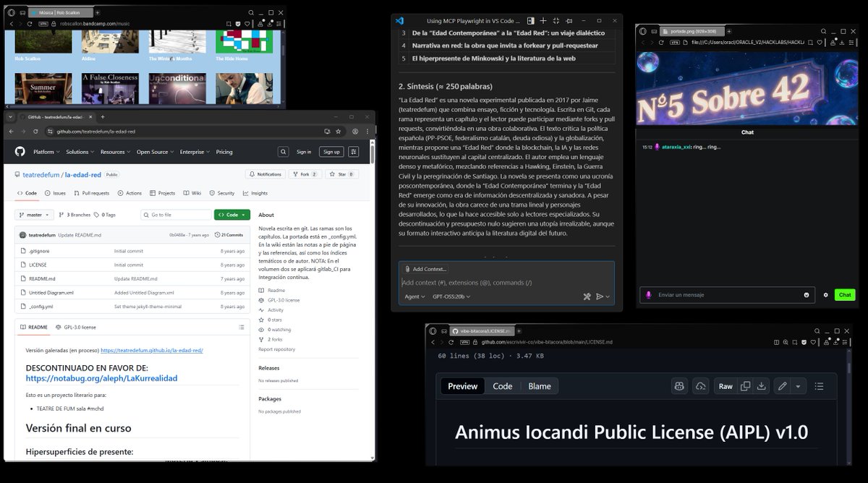Switch to the Issues tab of la-edad-red
Screen dimensions: 868x483
[55, 193]
